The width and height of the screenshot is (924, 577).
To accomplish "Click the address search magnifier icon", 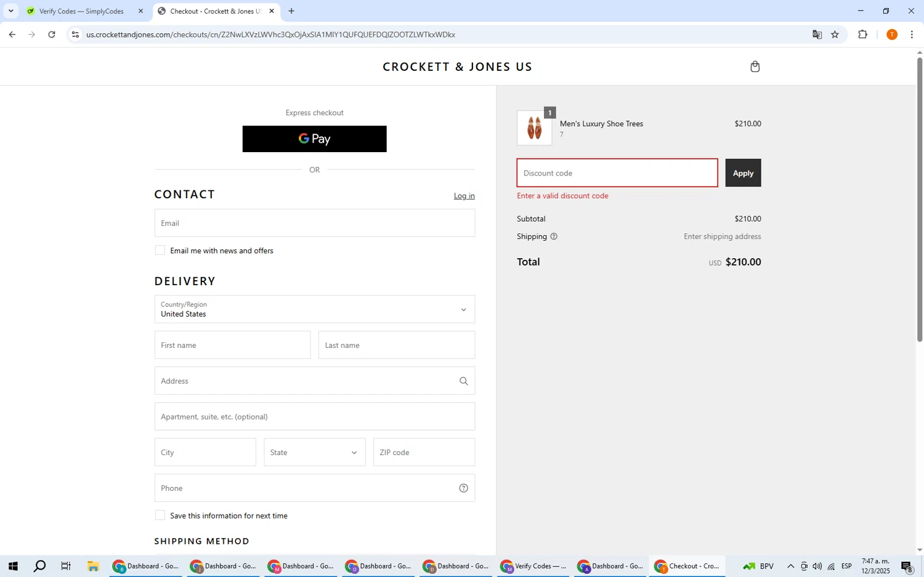I will pyautogui.click(x=464, y=381).
